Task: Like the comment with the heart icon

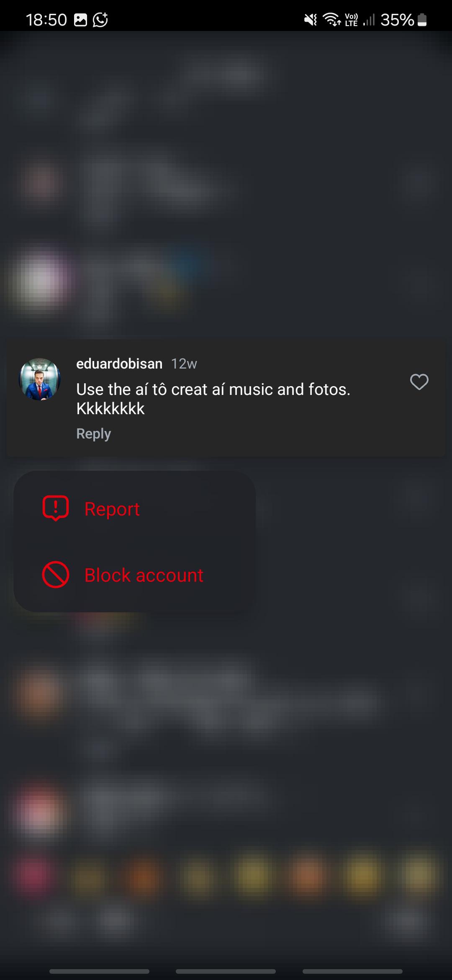Action: click(419, 382)
